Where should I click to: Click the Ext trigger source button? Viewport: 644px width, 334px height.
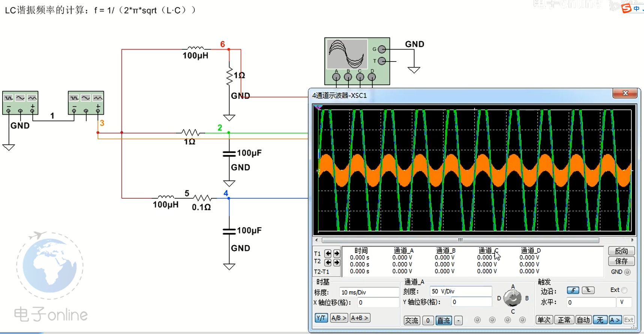629,320
